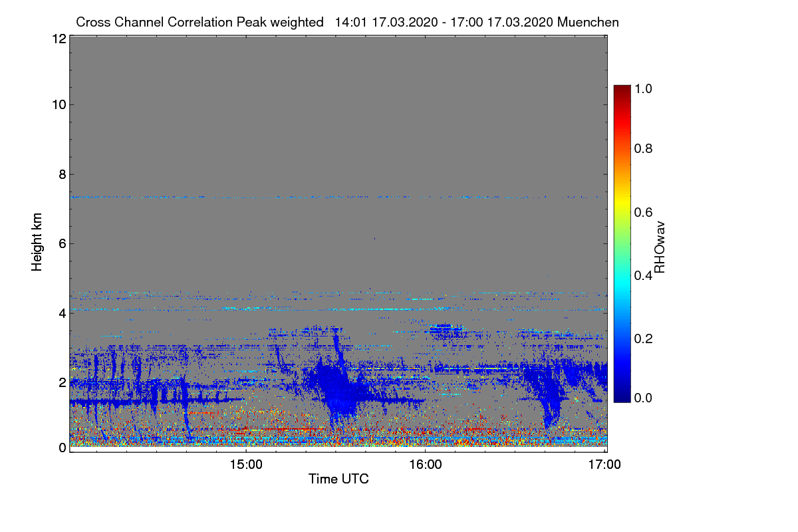Image resolution: width=798 pixels, height=532 pixels.
Task: Pick the dark red top of the colorbar
Action: coord(621,88)
